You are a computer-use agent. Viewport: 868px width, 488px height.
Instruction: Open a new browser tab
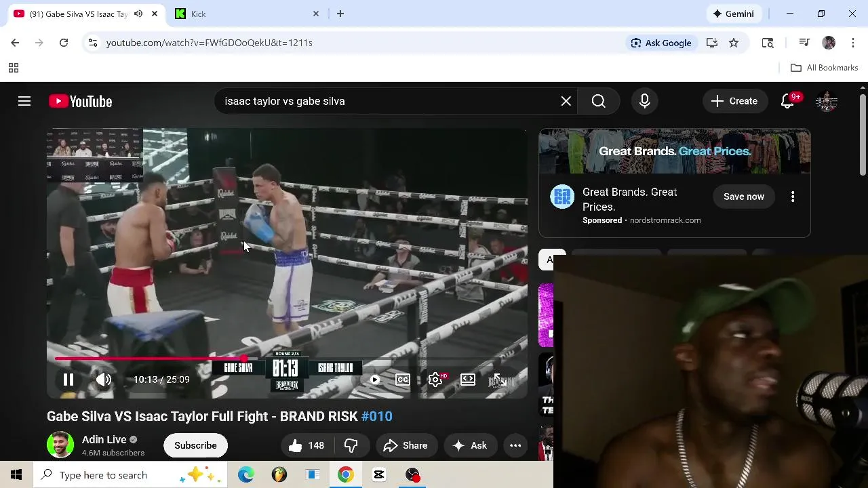coord(340,14)
